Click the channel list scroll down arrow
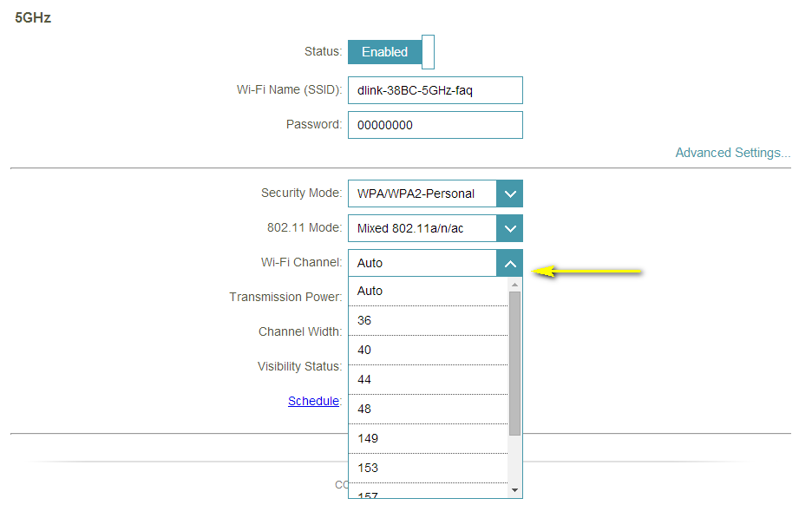The width and height of the screenshot is (812, 505). tap(515, 491)
